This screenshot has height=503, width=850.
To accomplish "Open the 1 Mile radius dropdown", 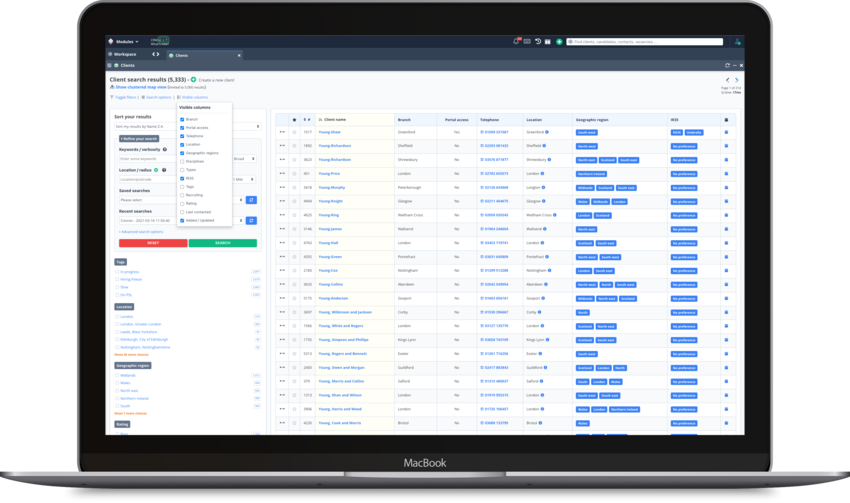I will click(x=244, y=179).
